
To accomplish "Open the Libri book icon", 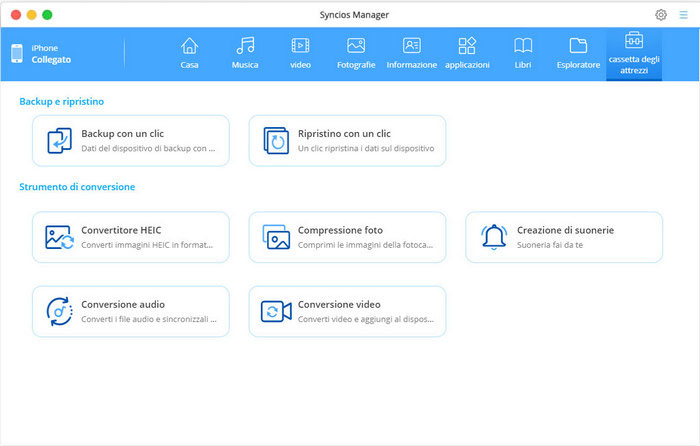I will coord(523,46).
